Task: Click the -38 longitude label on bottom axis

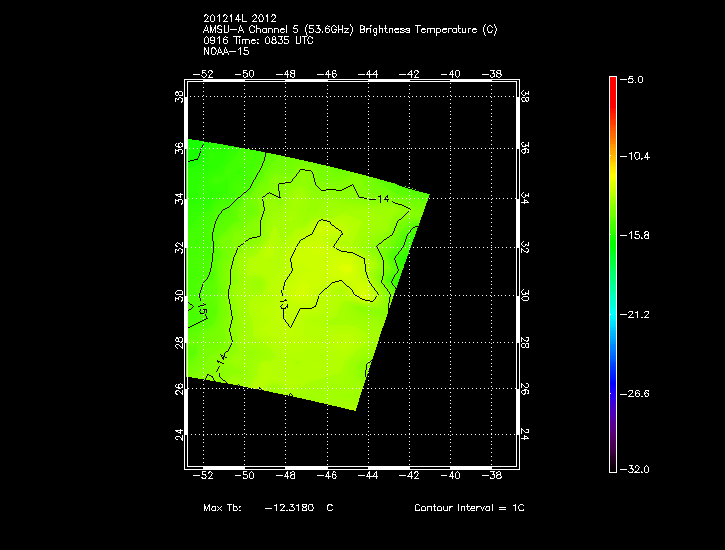Action: tap(494, 477)
